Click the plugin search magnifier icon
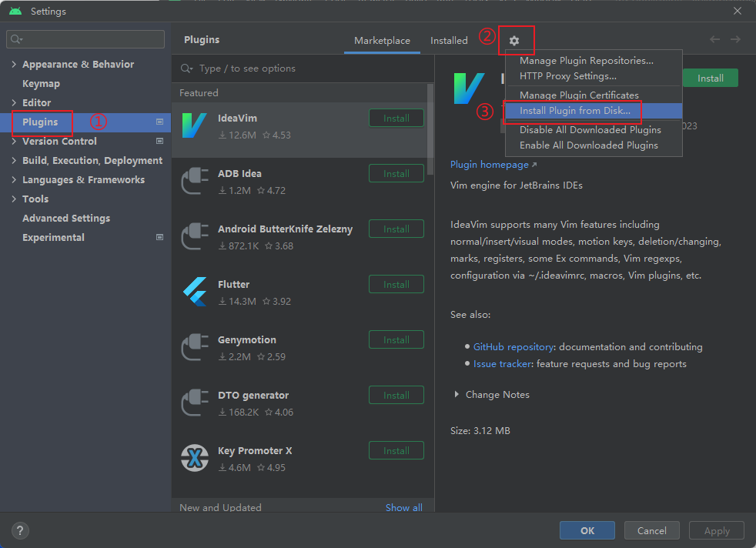Image resolution: width=756 pixels, height=548 pixels. coord(186,68)
